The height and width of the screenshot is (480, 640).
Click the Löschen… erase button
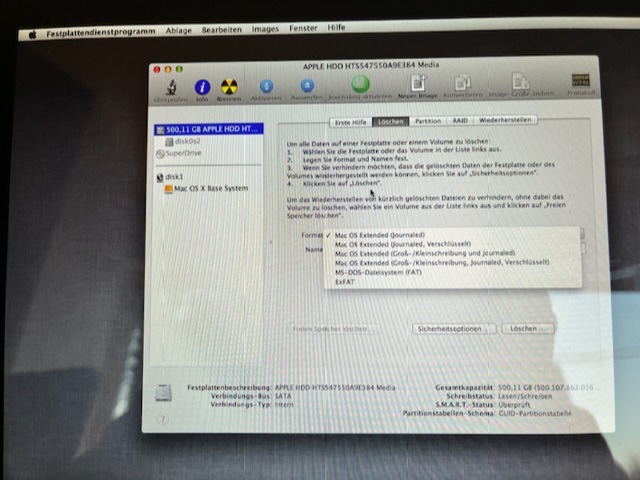pyautogui.click(x=527, y=328)
